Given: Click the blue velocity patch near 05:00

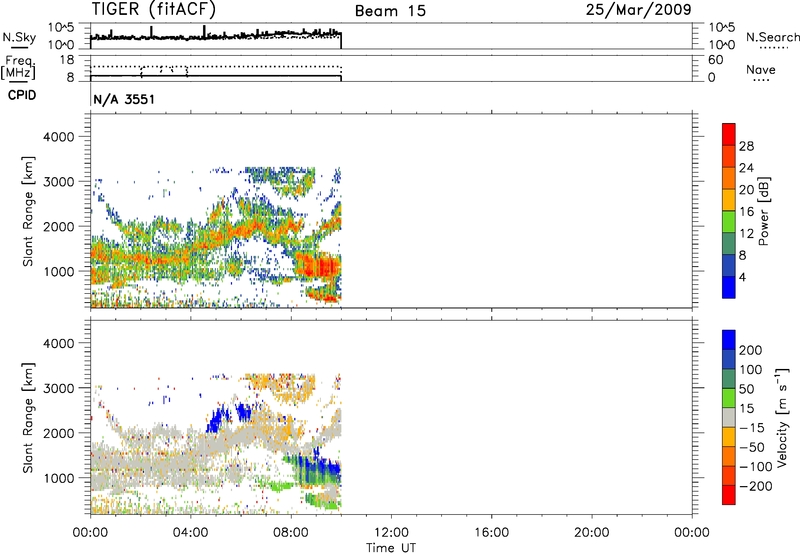Looking at the screenshot, I should [x=217, y=419].
